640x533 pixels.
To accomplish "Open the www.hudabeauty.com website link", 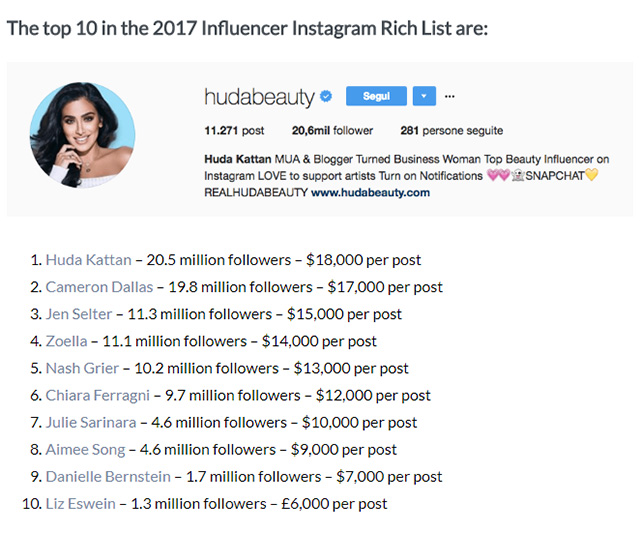I will pos(371,192).
